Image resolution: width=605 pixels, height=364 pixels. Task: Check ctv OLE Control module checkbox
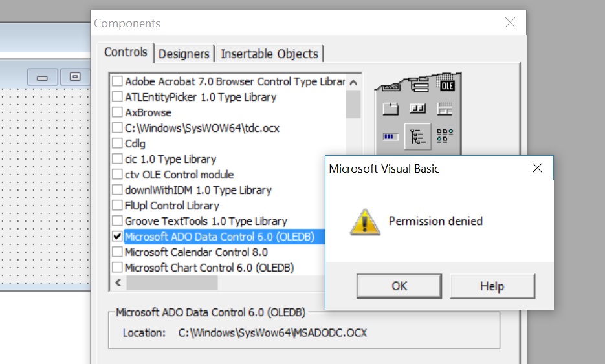(117, 175)
